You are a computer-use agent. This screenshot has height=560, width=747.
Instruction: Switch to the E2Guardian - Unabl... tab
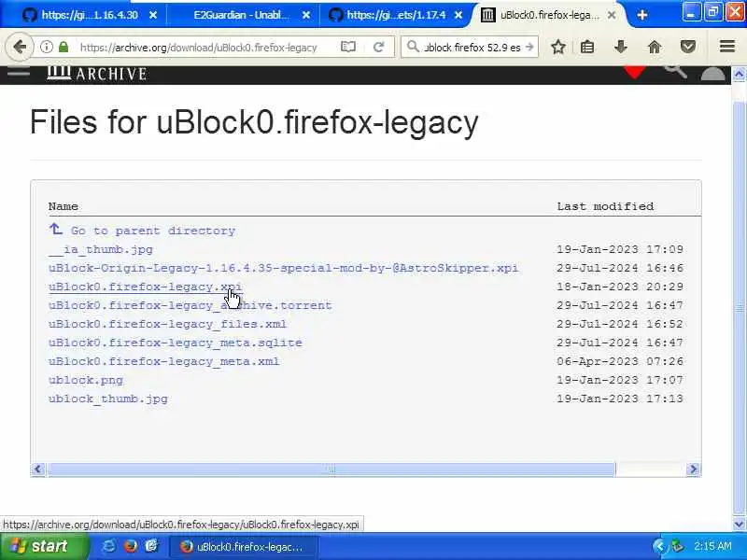click(x=242, y=15)
